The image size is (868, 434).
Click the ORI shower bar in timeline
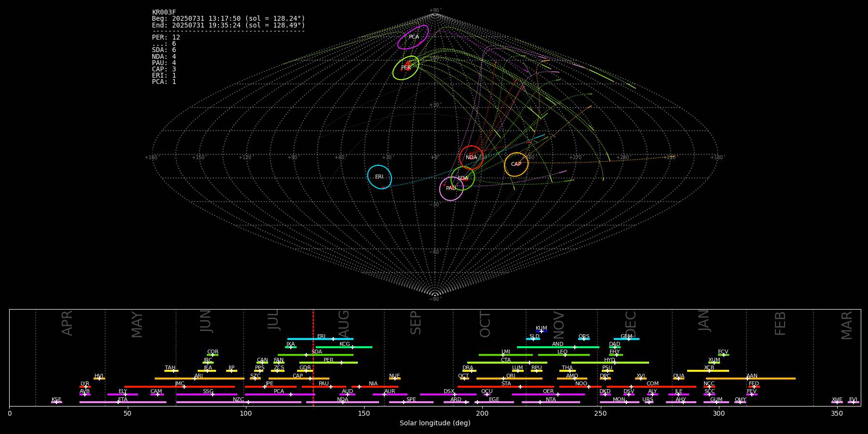point(509,379)
